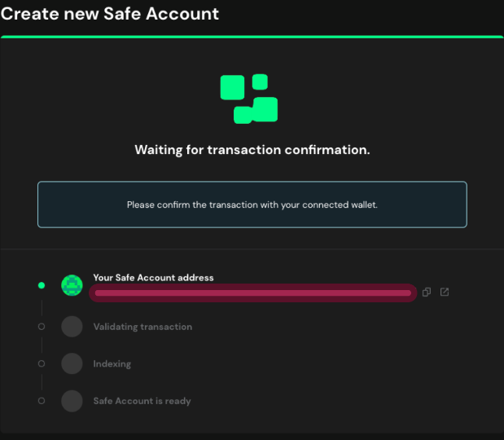Click the green Safe Account identicon avatar

point(72,285)
